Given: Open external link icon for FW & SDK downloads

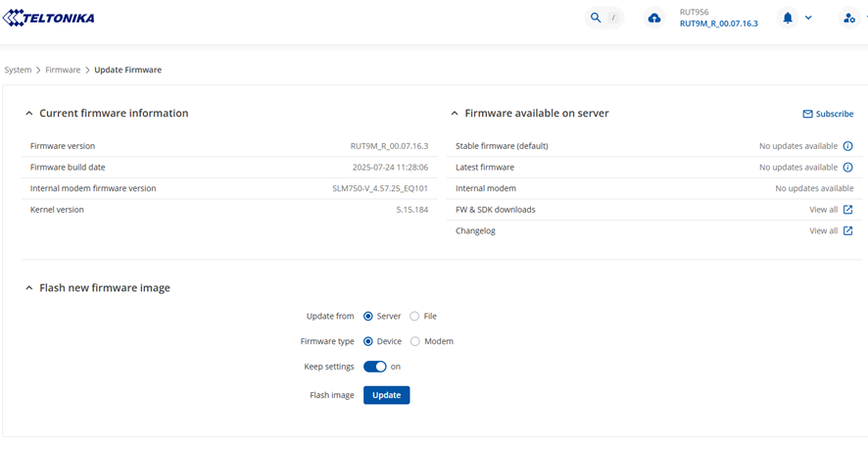Looking at the screenshot, I should coord(848,210).
